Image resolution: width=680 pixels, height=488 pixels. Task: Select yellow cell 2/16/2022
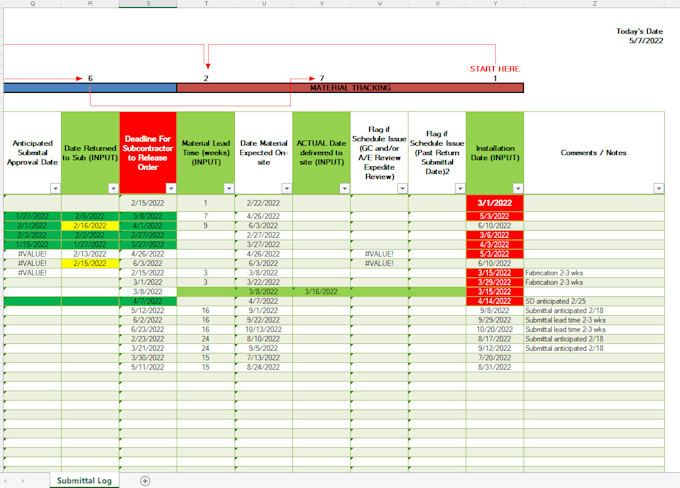tap(90, 226)
